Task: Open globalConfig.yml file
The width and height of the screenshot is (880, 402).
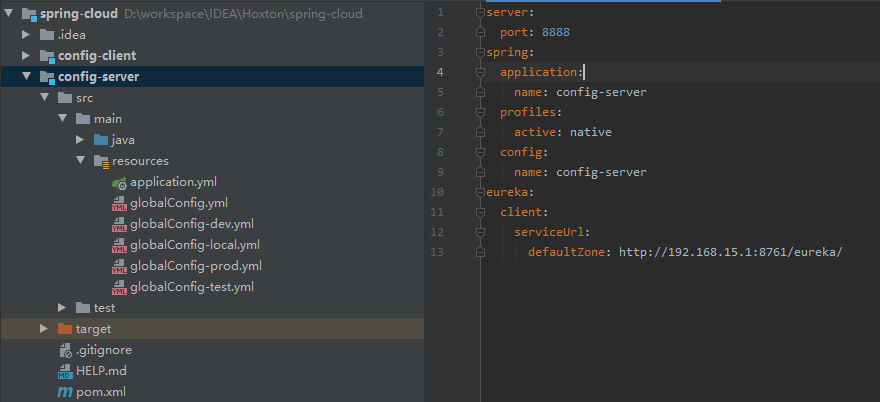Action: tap(179, 203)
